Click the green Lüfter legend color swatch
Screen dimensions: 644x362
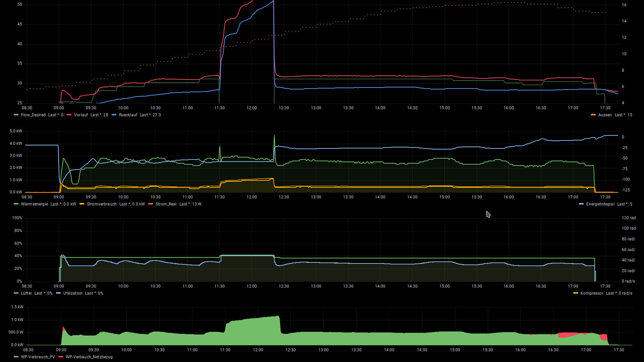[16, 293]
